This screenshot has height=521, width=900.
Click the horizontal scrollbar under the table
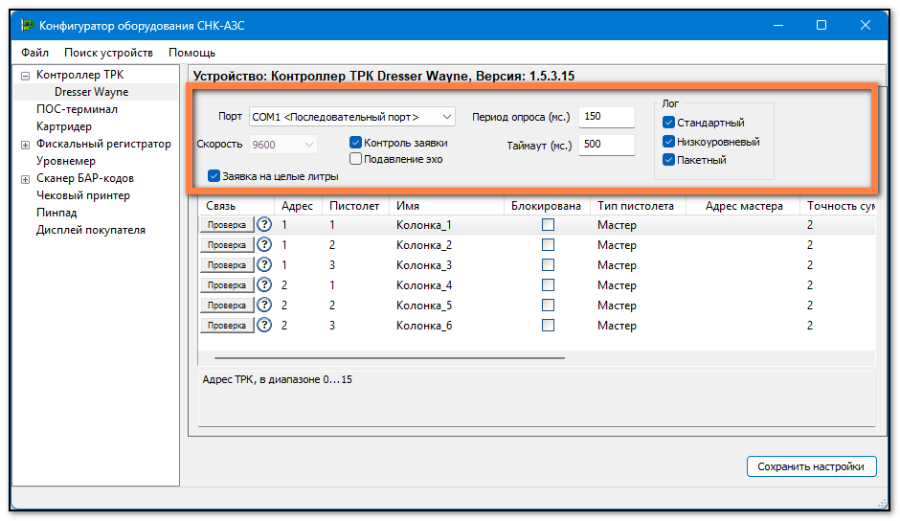pyautogui.click(x=390, y=357)
